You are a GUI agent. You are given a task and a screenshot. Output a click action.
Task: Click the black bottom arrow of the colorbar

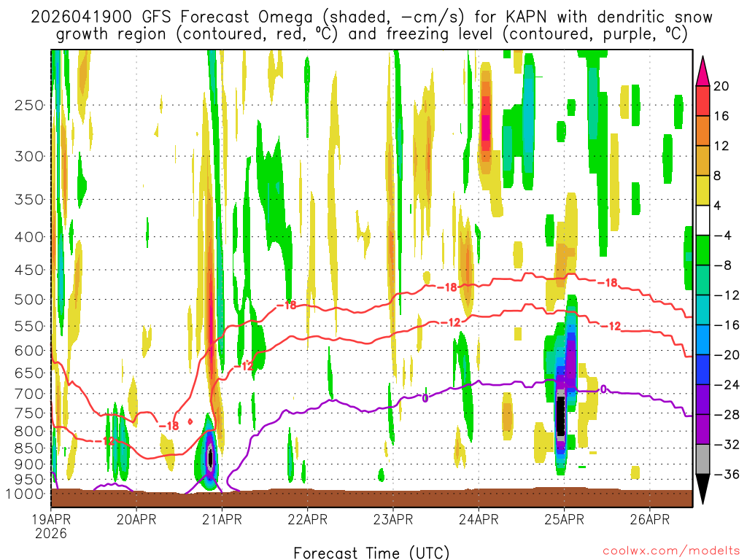point(703,487)
